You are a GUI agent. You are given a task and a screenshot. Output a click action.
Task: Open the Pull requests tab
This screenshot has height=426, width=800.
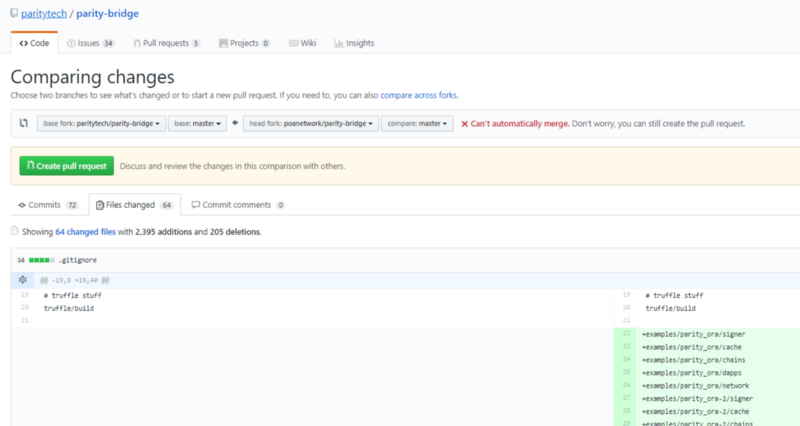(x=167, y=43)
